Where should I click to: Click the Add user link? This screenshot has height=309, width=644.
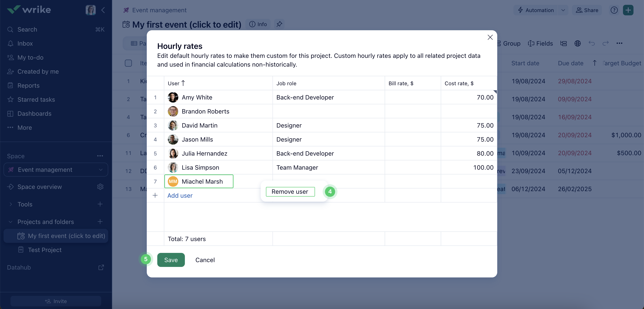click(x=180, y=196)
